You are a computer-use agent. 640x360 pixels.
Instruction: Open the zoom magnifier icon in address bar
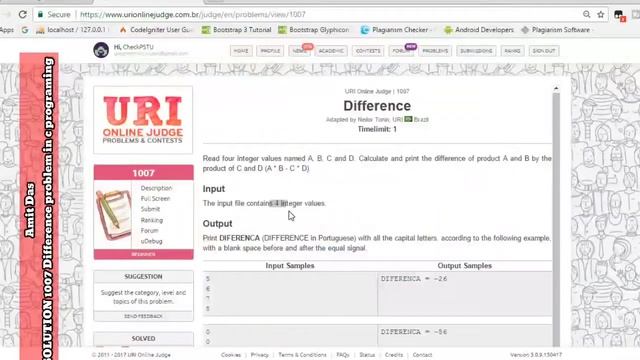tap(587, 15)
